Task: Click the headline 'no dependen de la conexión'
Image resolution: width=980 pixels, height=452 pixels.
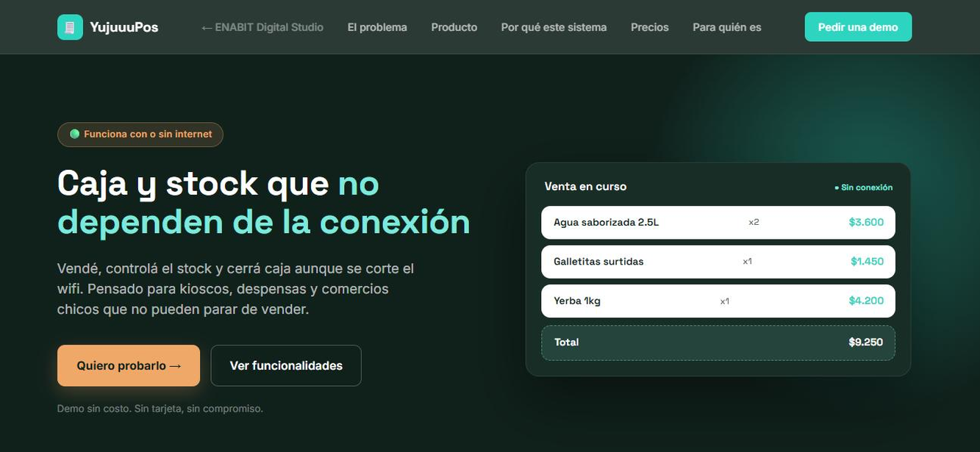Action: point(264,203)
